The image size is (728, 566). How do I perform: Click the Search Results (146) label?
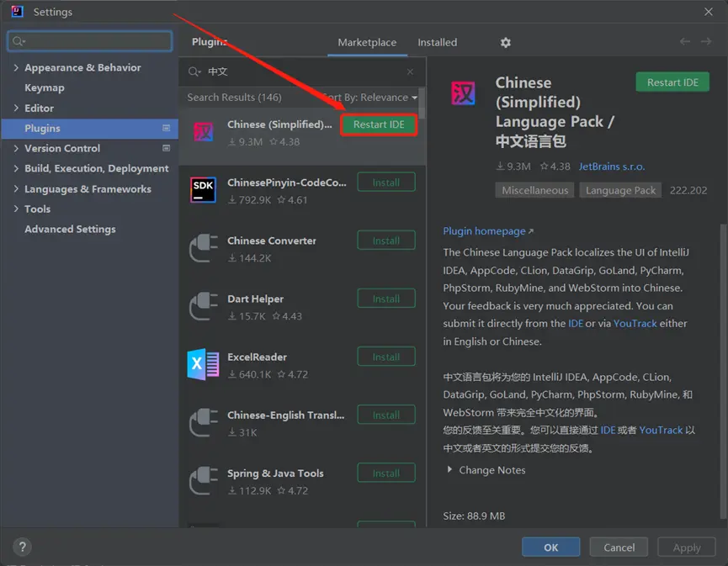coord(235,98)
